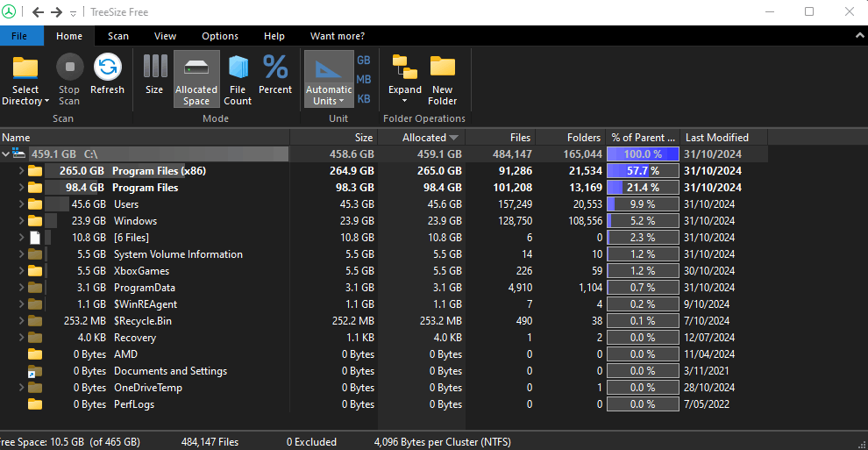Click Free Space status bar entry

coord(70,442)
